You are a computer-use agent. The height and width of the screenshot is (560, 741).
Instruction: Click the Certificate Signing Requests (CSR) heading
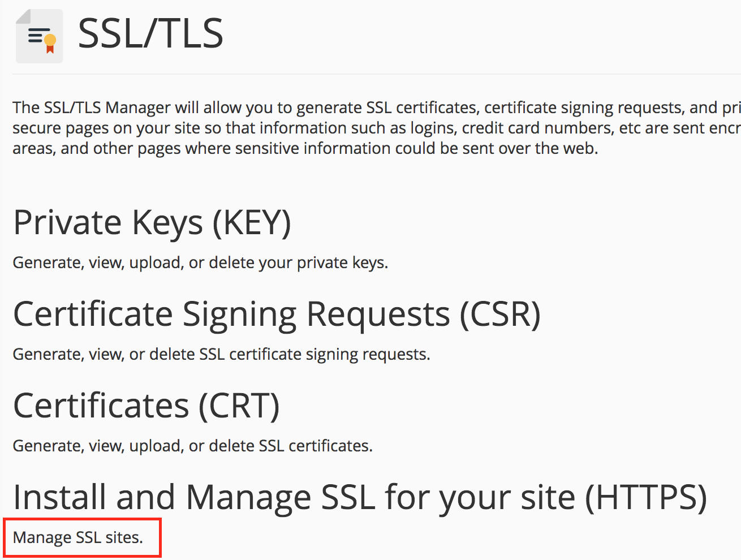click(277, 314)
